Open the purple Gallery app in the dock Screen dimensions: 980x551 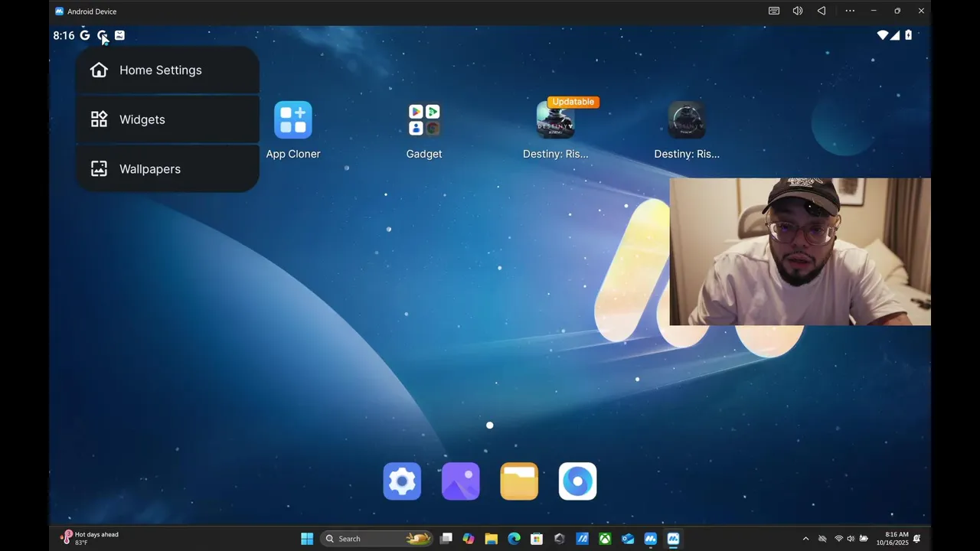(x=461, y=481)
